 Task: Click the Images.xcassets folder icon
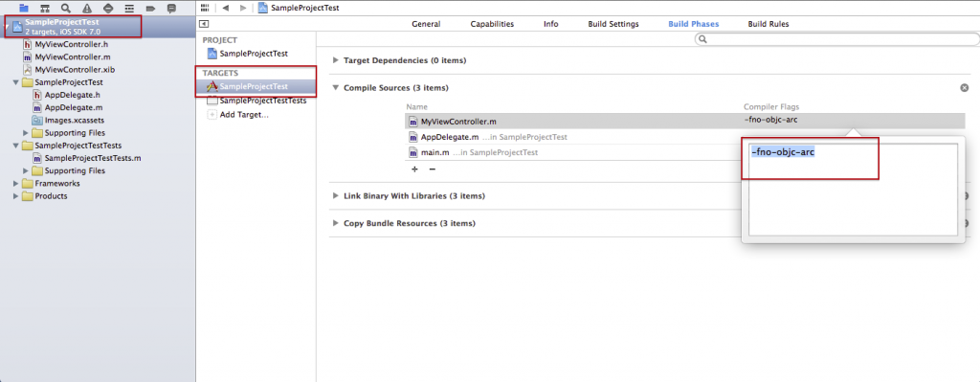point(37,120)
